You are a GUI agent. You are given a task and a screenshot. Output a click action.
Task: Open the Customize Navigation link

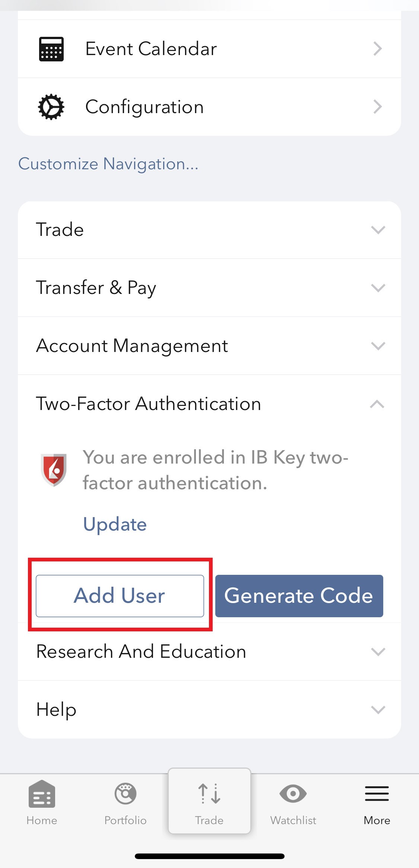coord(108,164)
